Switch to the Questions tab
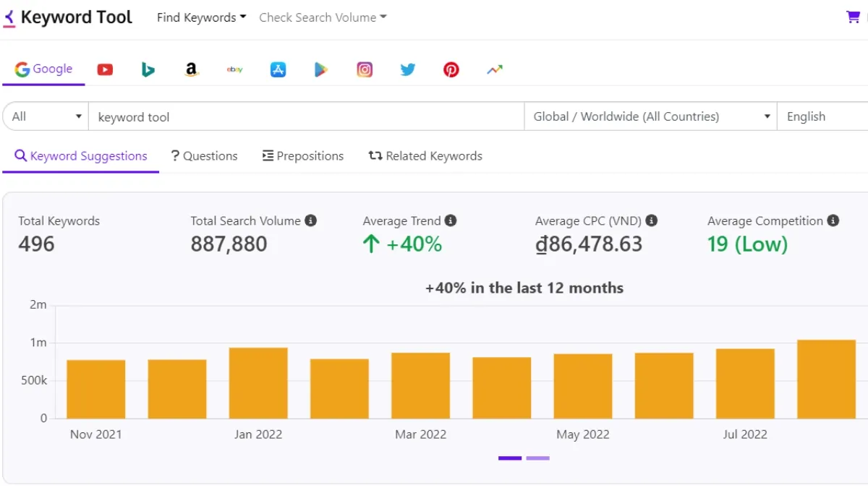Viewport: 868px width, 488px height. (205, 155)
